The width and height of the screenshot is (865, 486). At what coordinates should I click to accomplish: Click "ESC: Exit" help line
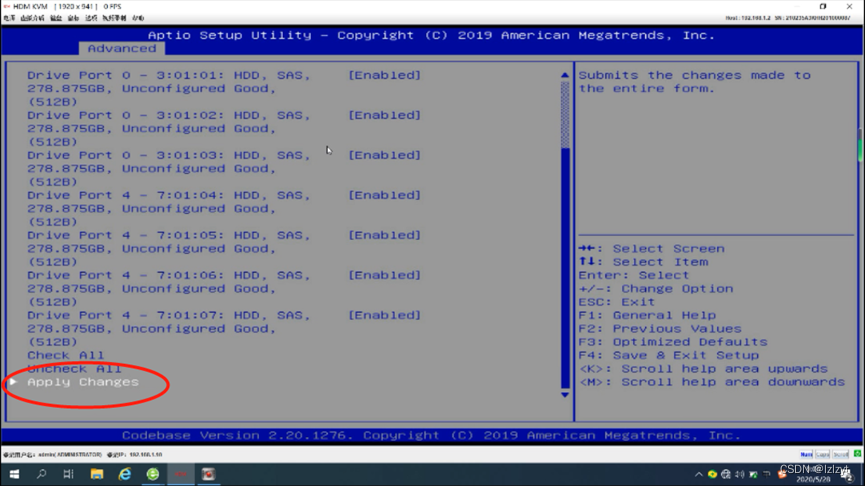pyautogui.click(x=617, y=302)
